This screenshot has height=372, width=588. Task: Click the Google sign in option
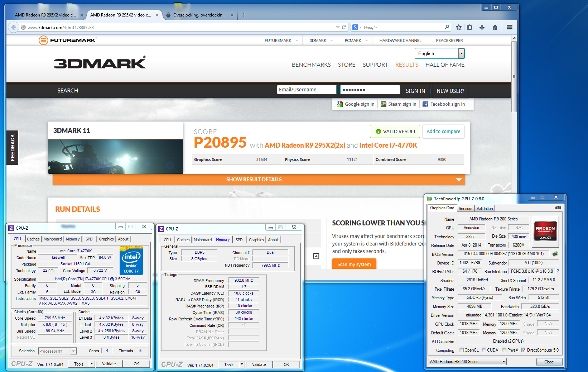356,104
